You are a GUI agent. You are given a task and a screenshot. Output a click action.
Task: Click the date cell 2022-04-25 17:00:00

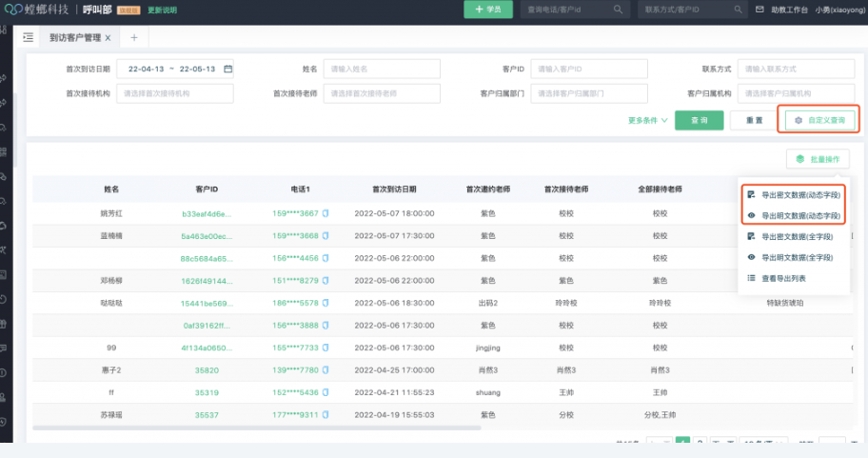(x=394, y=370)
